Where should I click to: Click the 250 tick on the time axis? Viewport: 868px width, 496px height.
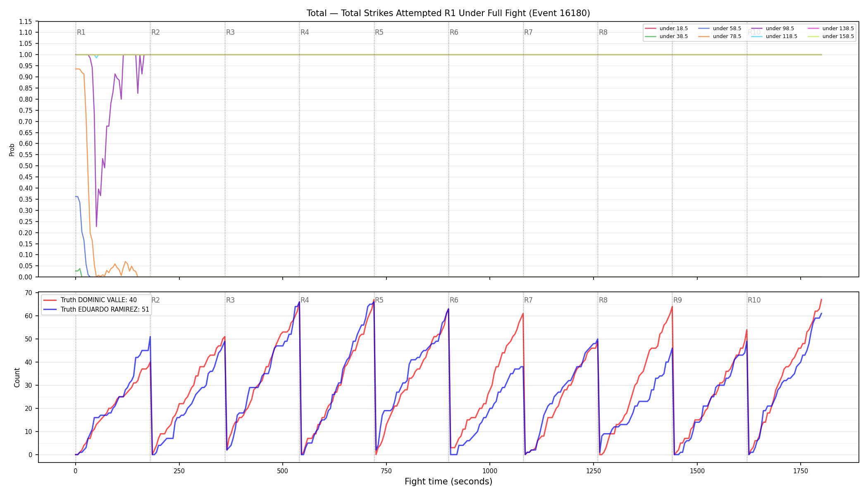point(179,471)
